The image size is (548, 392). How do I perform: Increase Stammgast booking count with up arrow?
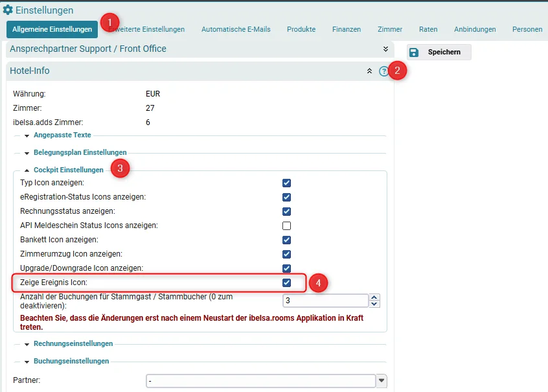[x=374, y=297]
